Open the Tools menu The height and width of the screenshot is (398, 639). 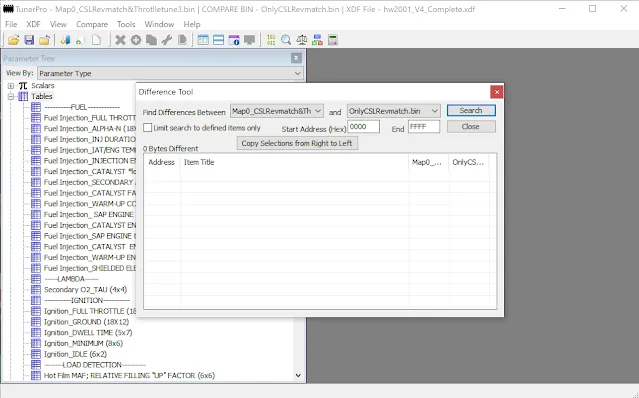tap(126, 24)
